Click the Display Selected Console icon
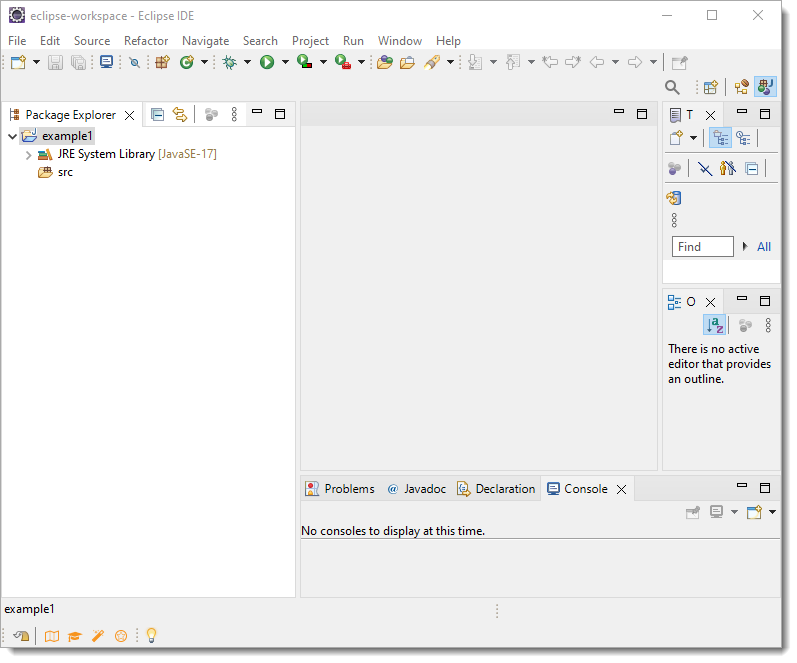 point(717,512)
